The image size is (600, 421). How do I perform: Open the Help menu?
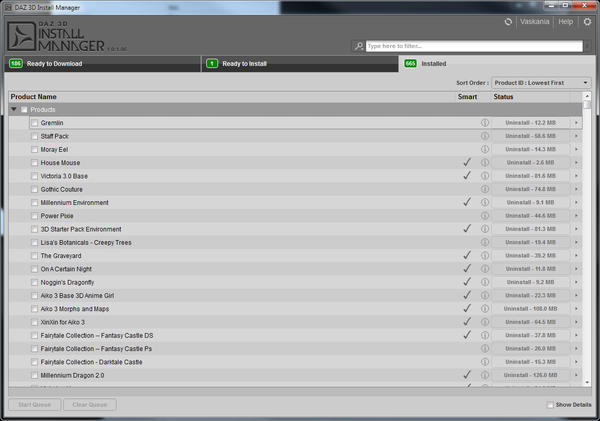(566, 22)
